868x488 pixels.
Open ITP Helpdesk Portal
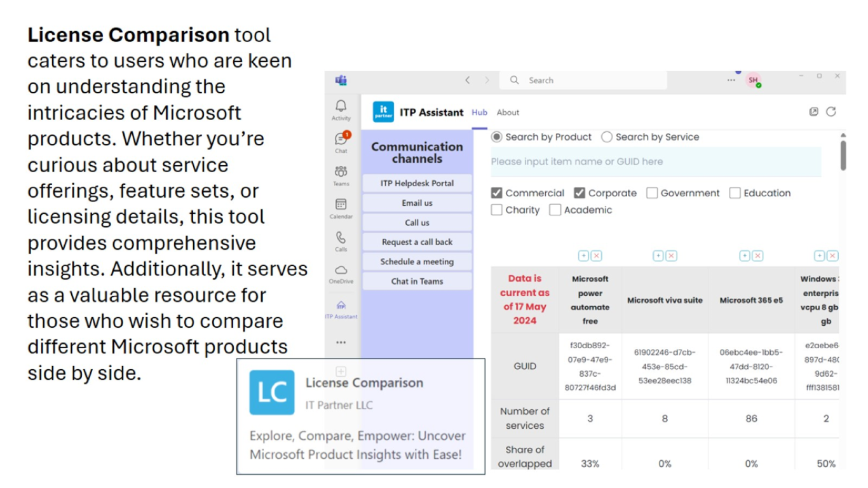coord(417,183)
